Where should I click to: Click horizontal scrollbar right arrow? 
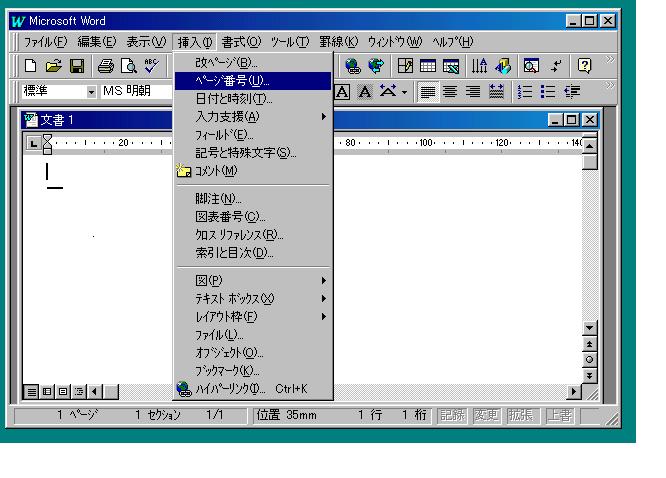pyautogui.click(x=574, y=391)
